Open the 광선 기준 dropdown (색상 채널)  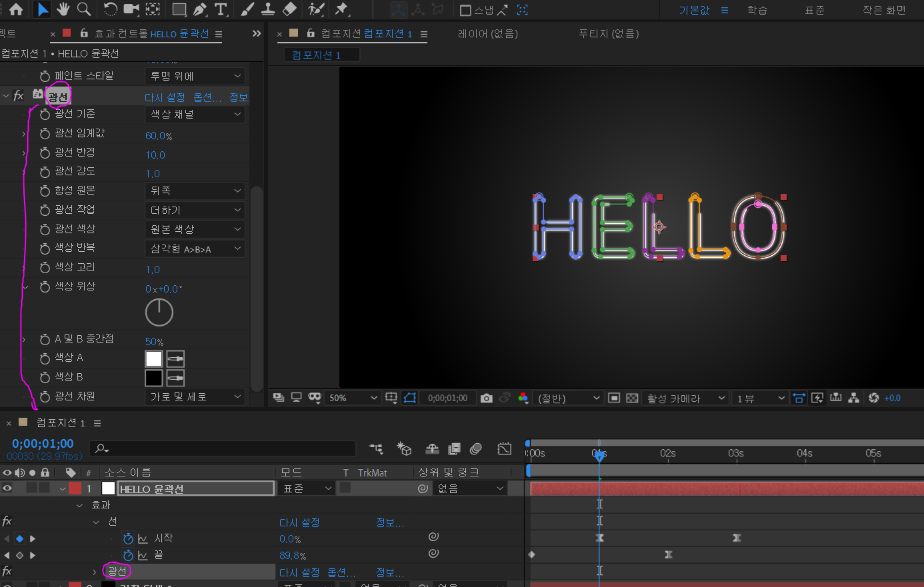point(195,115)
